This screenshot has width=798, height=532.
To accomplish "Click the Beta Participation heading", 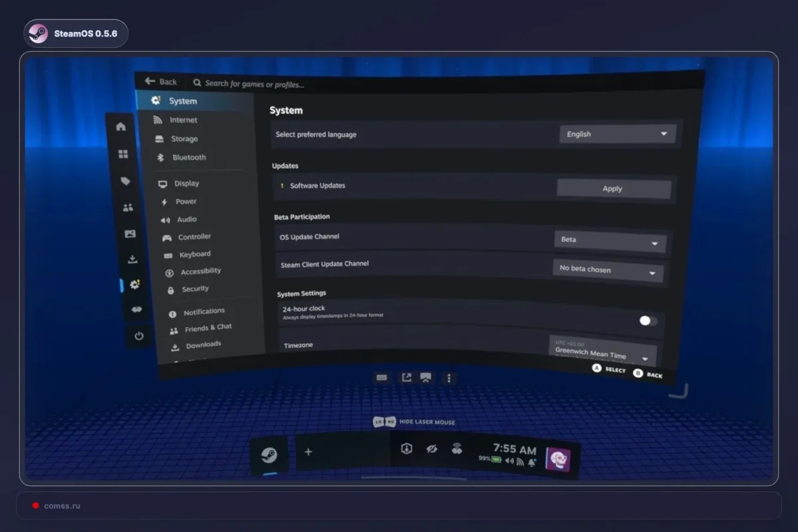I will 302,217.
